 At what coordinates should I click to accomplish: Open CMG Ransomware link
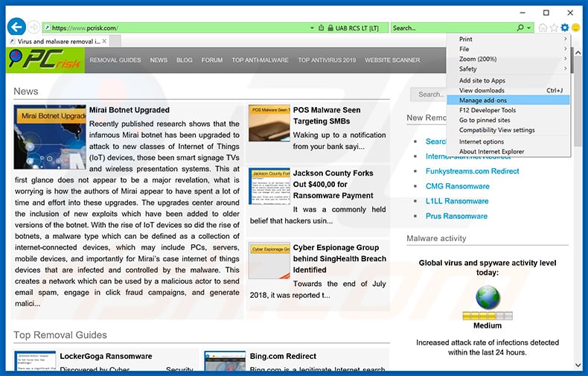tap(458, 186)
